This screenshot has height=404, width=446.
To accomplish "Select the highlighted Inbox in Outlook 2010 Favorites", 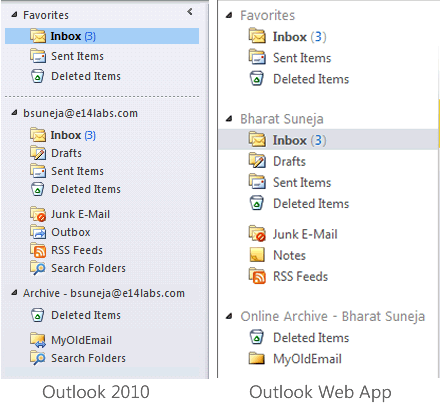I will coord(102,36).
